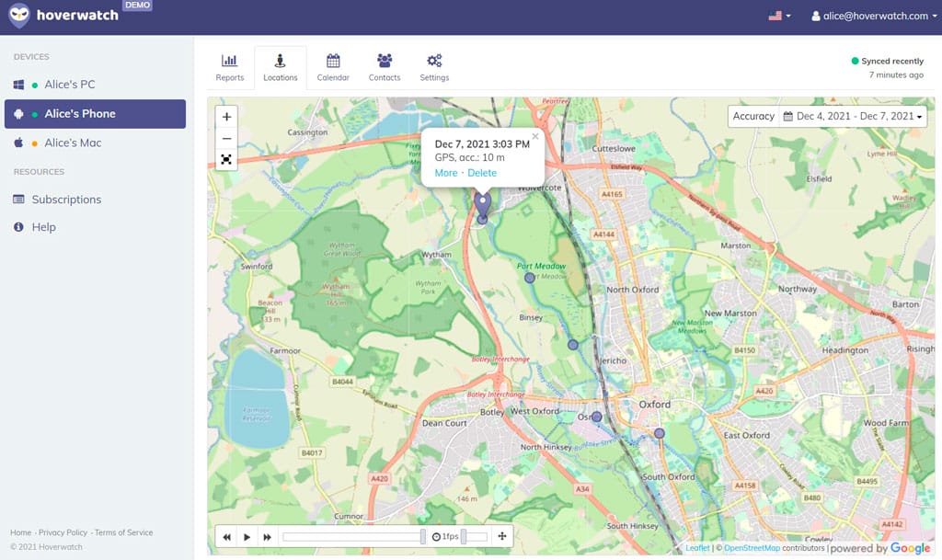Click the playback speed fps slider

(474, 537)
